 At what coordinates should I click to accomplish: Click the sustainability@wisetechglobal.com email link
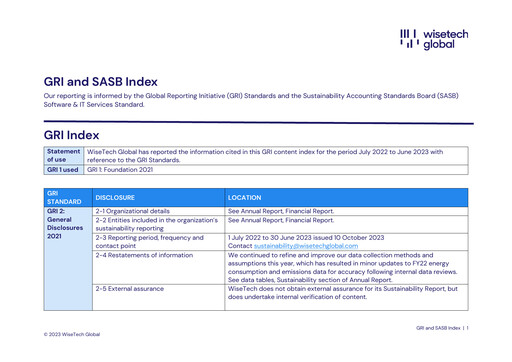pos(306,246)
